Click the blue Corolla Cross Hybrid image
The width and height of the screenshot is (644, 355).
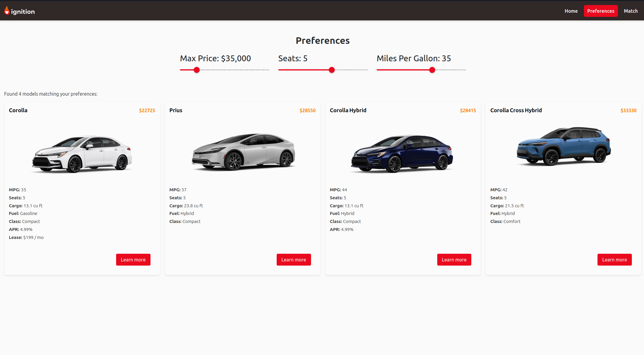(x=563, y=146)
